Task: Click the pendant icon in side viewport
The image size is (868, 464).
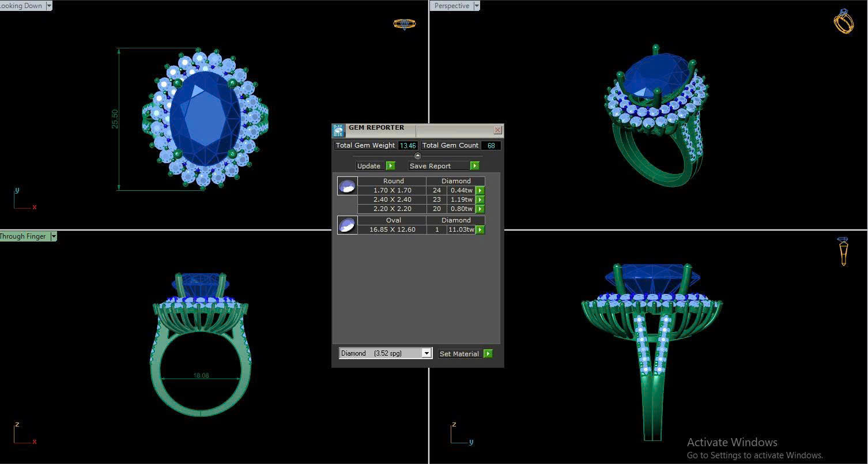Action: tap(843, 251)
